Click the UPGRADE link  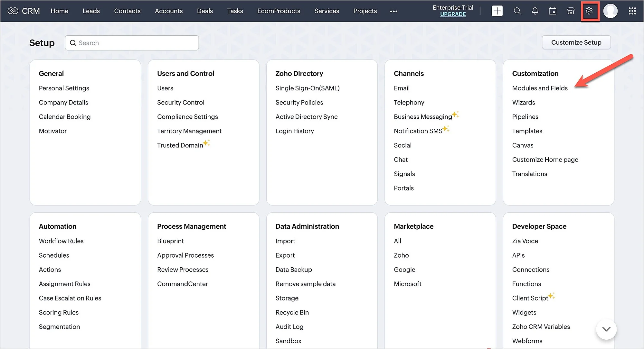coord(453,14)
